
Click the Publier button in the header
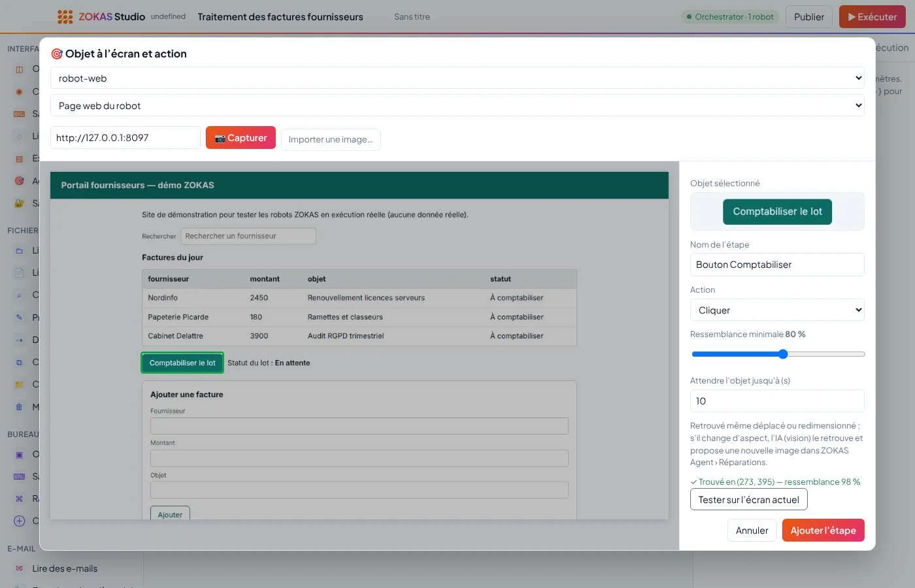click(809, 17)
